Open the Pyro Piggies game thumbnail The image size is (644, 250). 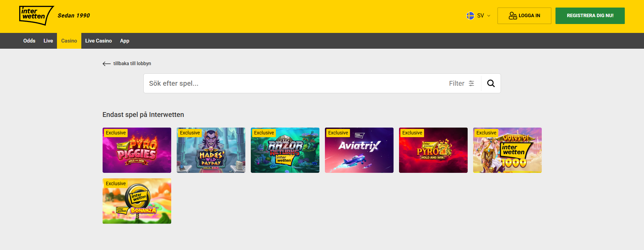(x=137, y=150)
